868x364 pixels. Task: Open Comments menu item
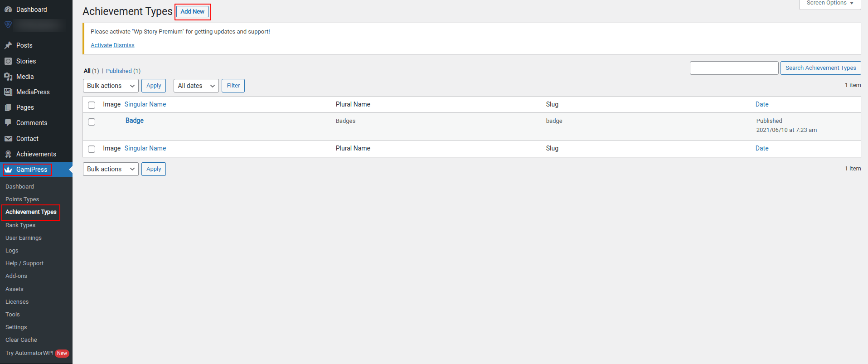pyautogui.click(x=32, y=123)
